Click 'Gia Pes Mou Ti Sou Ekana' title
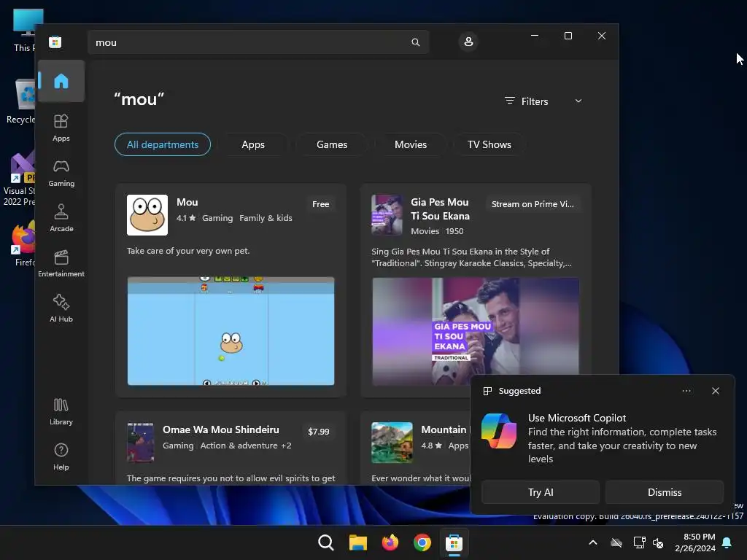 click(x=440, y=209)
